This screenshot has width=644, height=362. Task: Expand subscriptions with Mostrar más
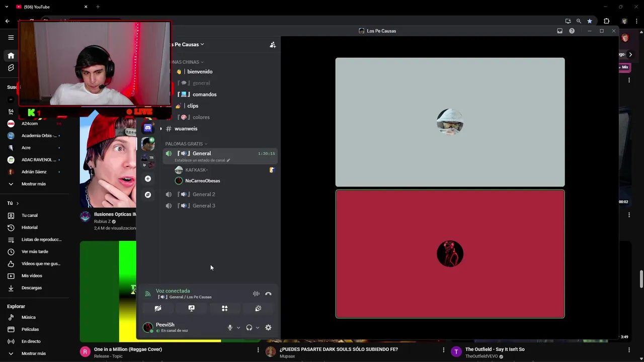coord(34,184)
